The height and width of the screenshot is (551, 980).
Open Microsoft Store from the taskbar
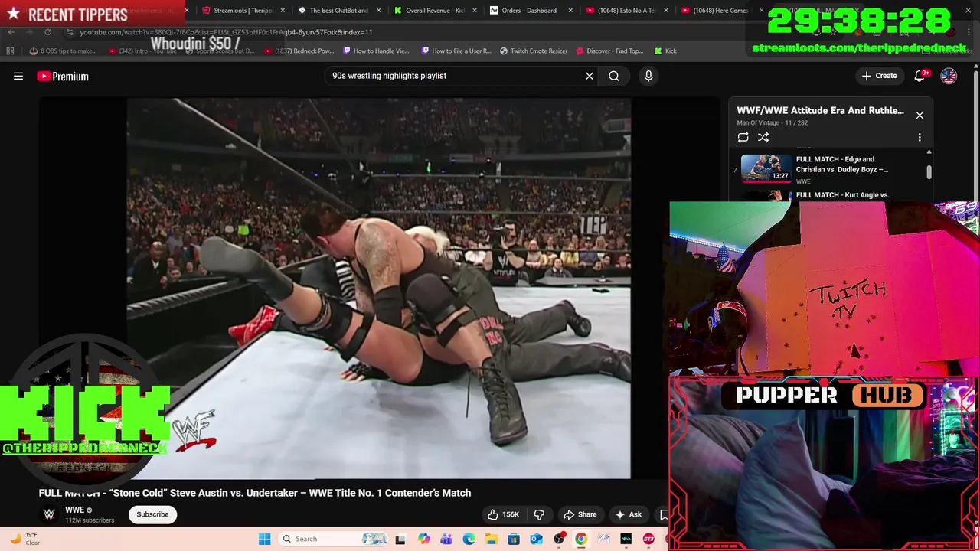pos(514,539)
